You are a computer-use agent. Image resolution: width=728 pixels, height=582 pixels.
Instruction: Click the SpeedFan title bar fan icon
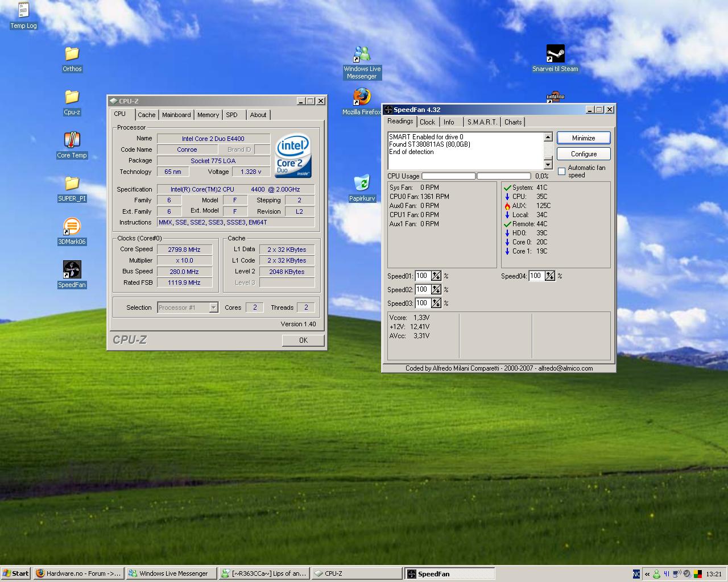coord(388,110)
